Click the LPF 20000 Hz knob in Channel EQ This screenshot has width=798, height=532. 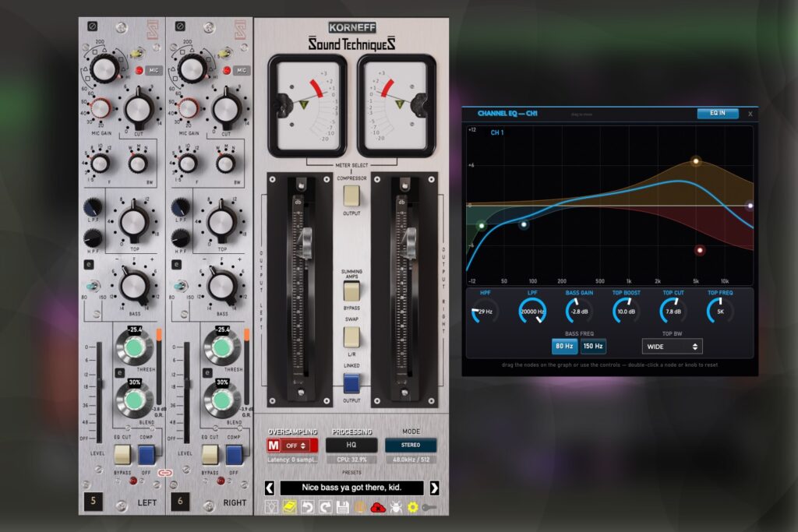[532, 311]
